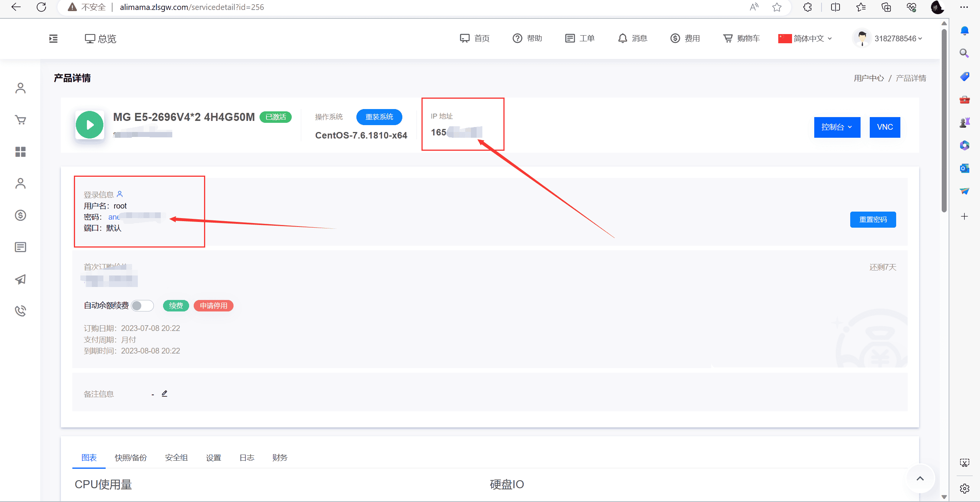Open 工单 tickets menu

tap(580, 38)
